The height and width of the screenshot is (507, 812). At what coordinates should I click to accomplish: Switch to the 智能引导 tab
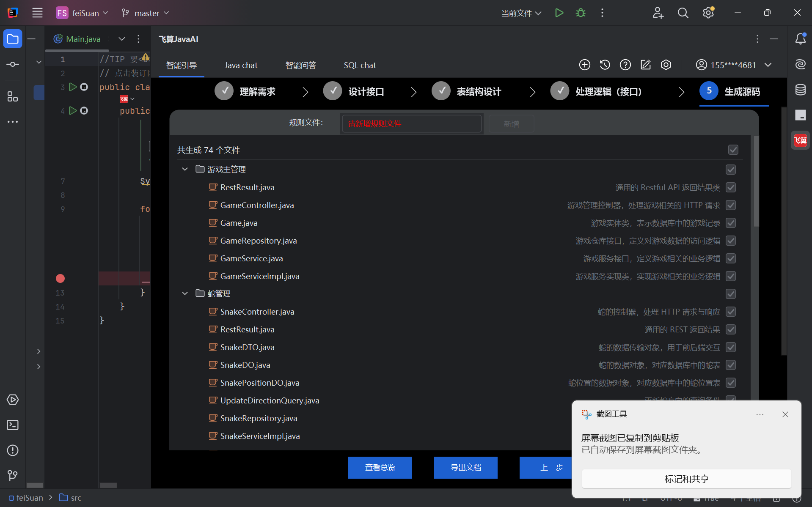182,65
